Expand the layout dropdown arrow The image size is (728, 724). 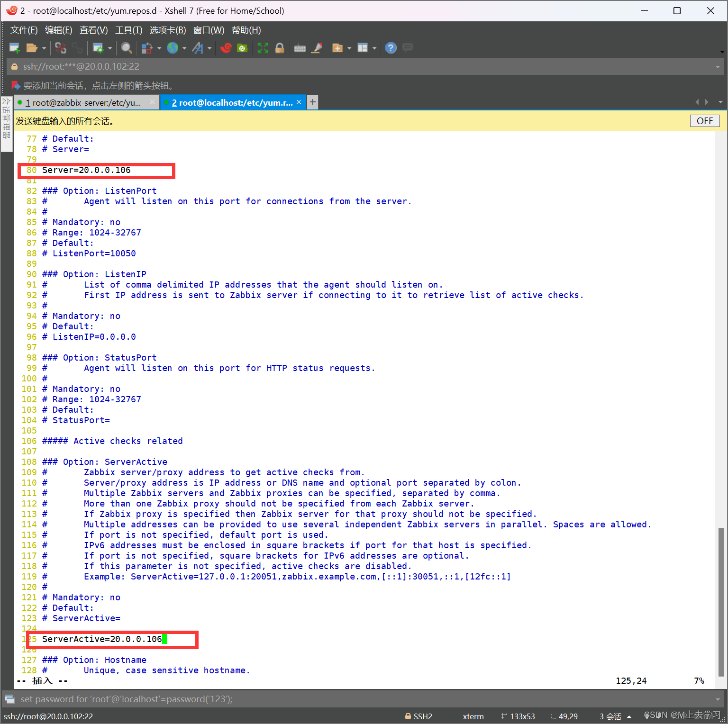coord(374,48)
